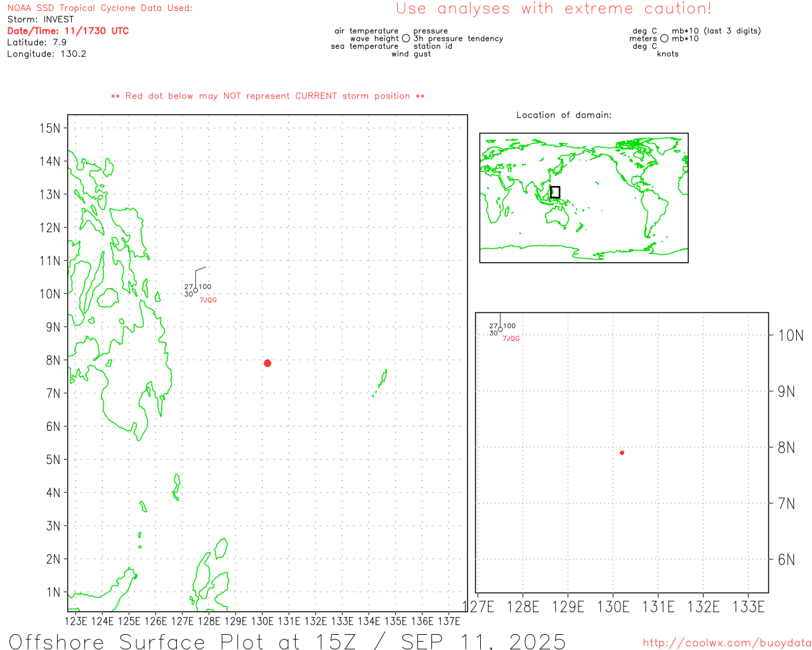Click the 'air temperature' legend label
The image size is (812, 650).
[367, 31]
